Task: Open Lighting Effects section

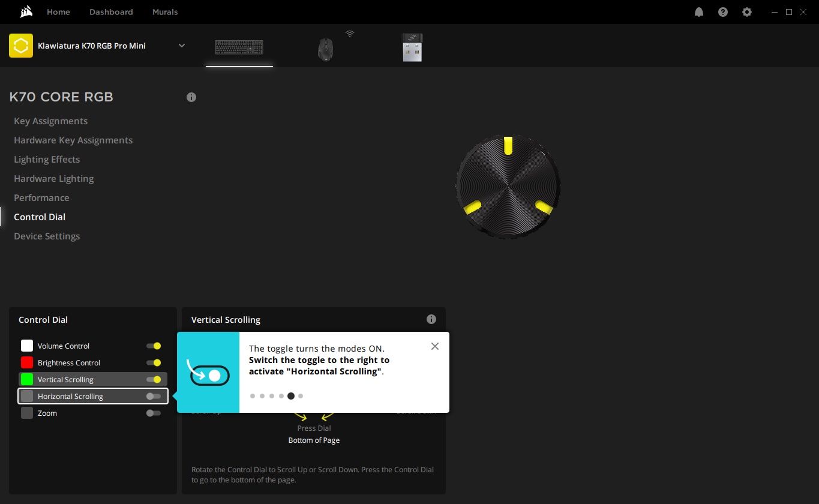Action: point(47,160)
